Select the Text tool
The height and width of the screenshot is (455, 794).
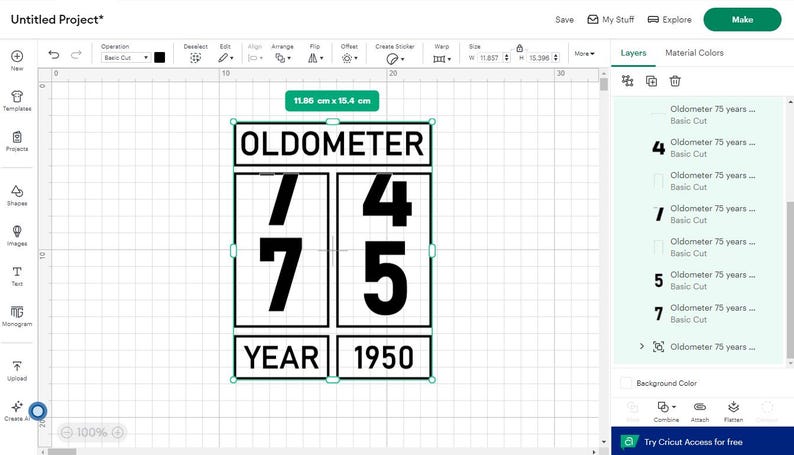click(x=17, y=276)
